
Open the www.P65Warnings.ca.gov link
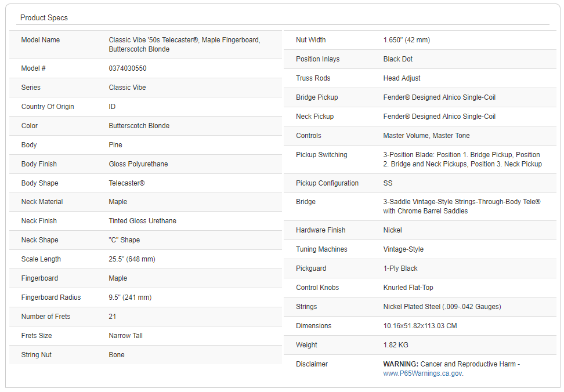coord(422,373)
